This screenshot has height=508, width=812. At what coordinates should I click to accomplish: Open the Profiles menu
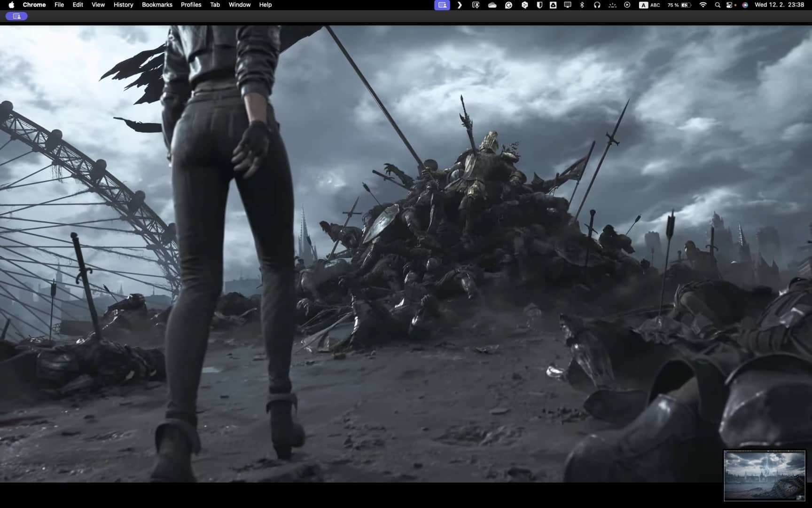click(191, 5)
